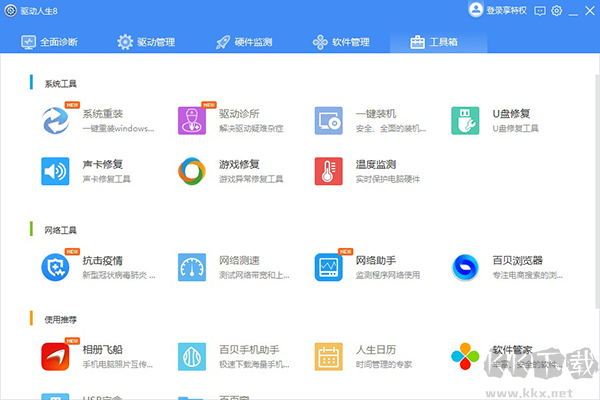
Task: Open the 软件管家 four-color petal icon
Action: click(465, 357)
